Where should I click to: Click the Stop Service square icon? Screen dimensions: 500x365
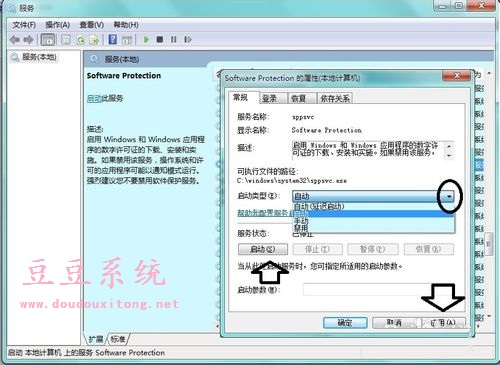coord(160,40)
